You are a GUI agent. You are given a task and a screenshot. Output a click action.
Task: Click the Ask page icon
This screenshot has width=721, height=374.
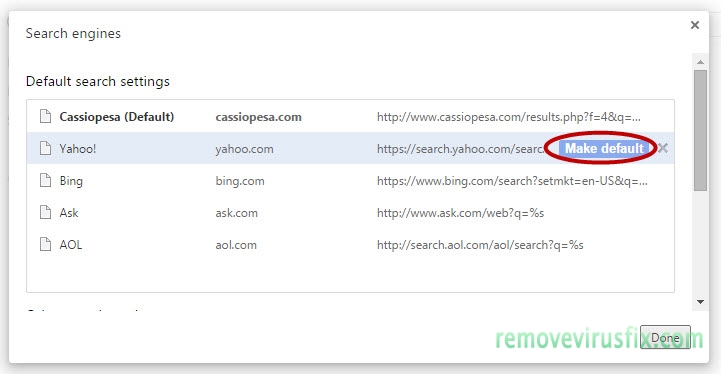pyautogui.click(x=45, y=212)
